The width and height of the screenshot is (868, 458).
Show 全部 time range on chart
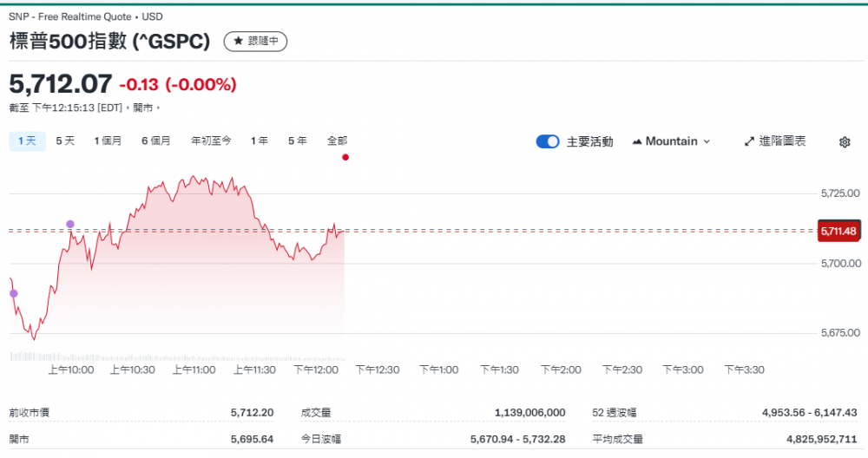337,141
